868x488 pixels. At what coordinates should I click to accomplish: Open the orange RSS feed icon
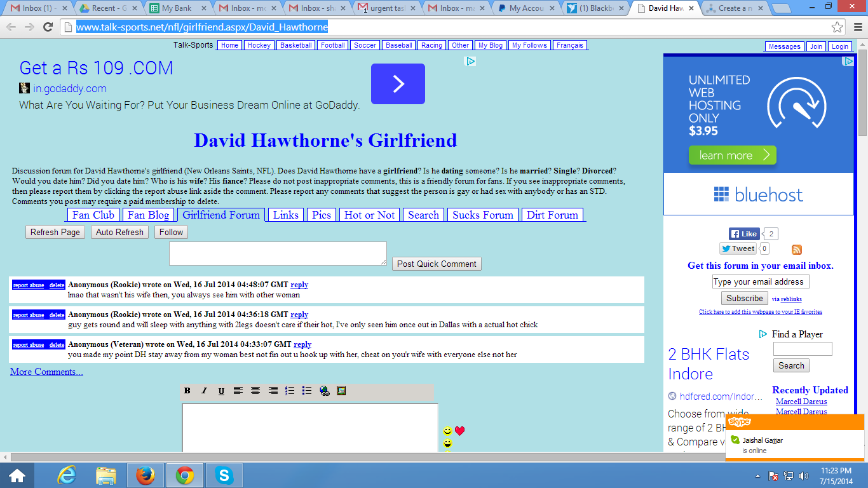pyautogui.click(x=796, y=250)
